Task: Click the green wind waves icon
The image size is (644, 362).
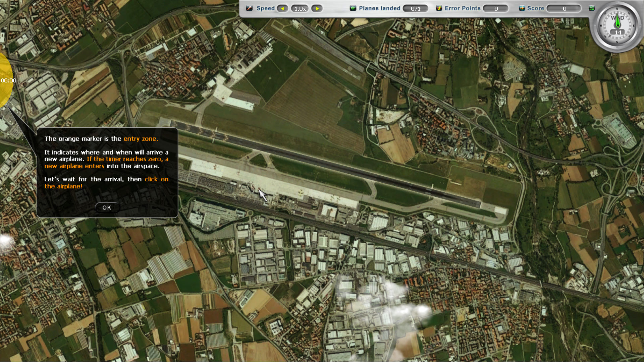Action: (592, 8)
